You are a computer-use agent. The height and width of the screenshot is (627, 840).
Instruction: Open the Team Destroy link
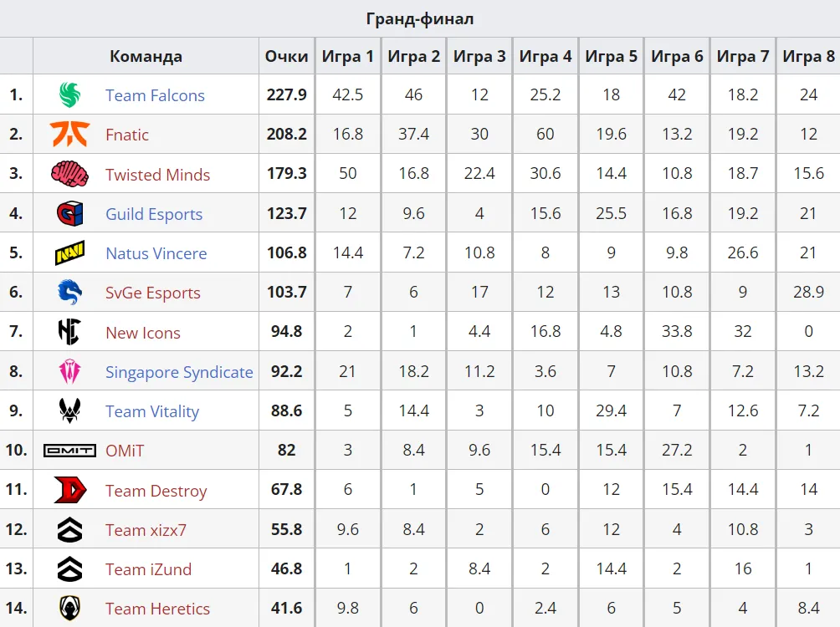(x=156, y=491)
